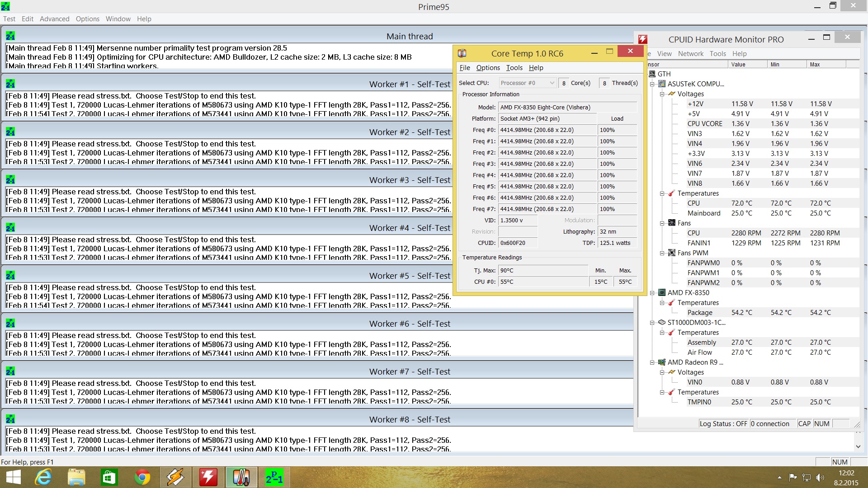Open the Prime95 Help menu
The width and height of the screenshot is (868, 488).
point(144,19)
